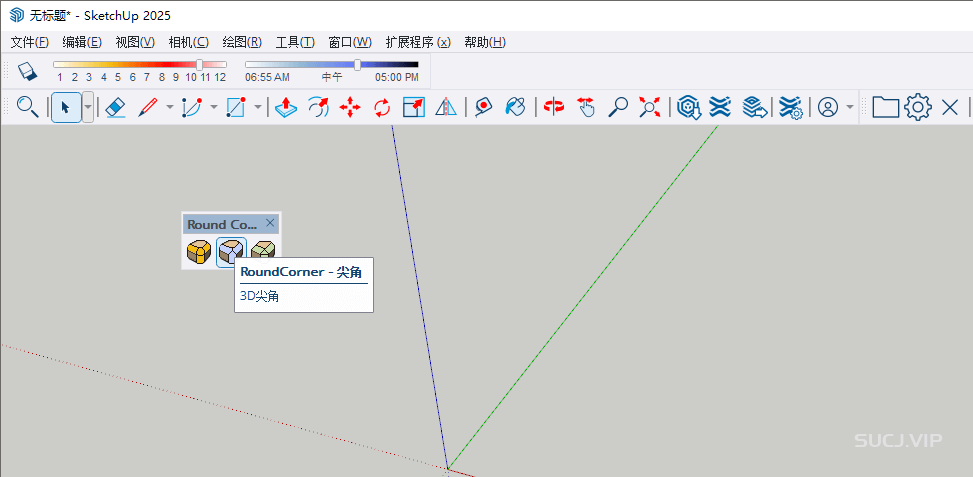Choose the Rotate tool
The width and height of the screenshot is (973, 477).
pos(382,107)
